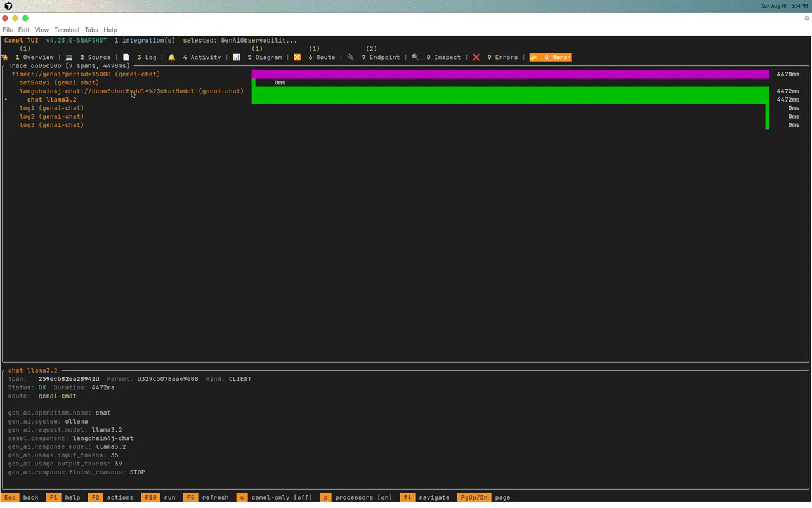Click the shuffle arrows icon before Route
812x508 pixels.
coord(297,57)
